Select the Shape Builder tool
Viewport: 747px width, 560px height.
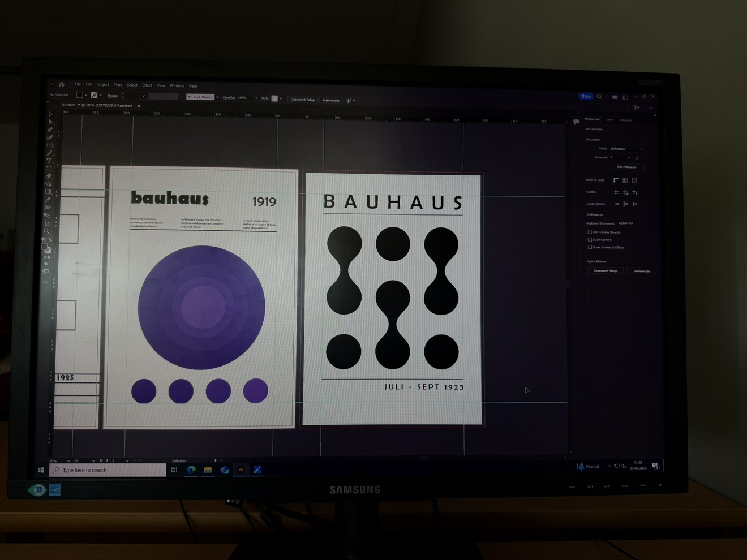(49, 184)
